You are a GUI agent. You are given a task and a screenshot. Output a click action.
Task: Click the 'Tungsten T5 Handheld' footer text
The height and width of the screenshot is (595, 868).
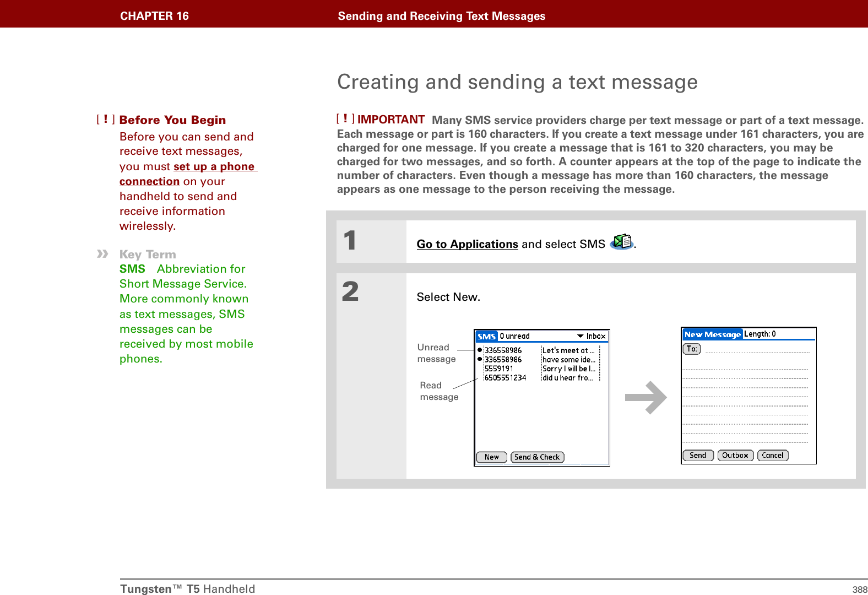point(187,589)
